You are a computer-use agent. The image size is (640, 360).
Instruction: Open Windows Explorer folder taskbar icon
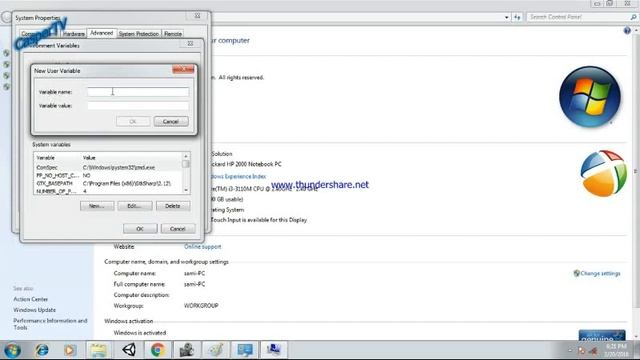99,350
